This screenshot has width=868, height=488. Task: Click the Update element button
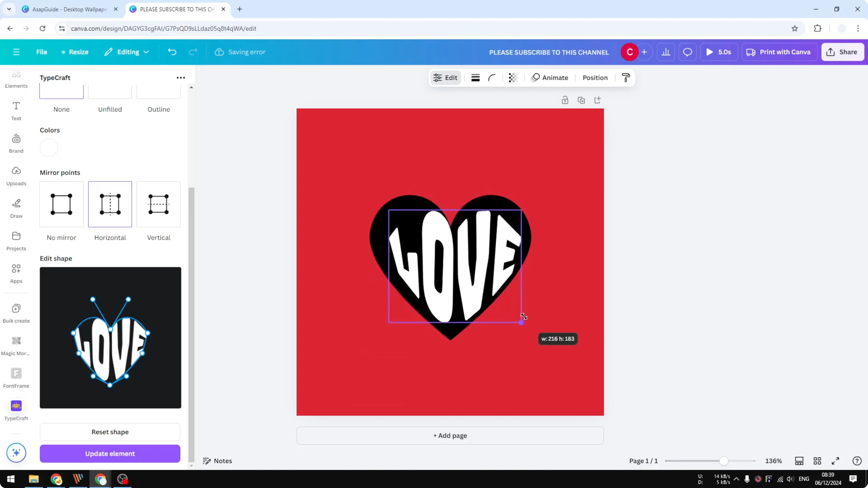click(x=110, y=454)
